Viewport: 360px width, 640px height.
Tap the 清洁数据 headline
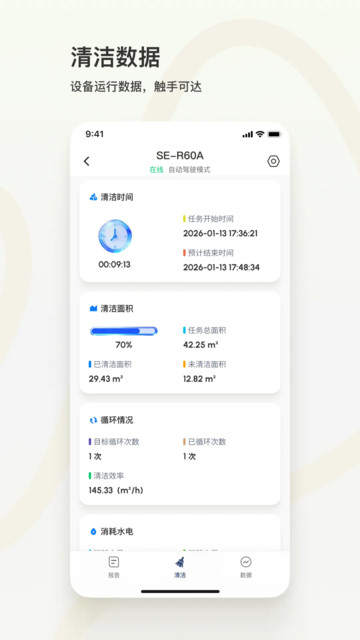pyautogui.click(x=116, y=57)
